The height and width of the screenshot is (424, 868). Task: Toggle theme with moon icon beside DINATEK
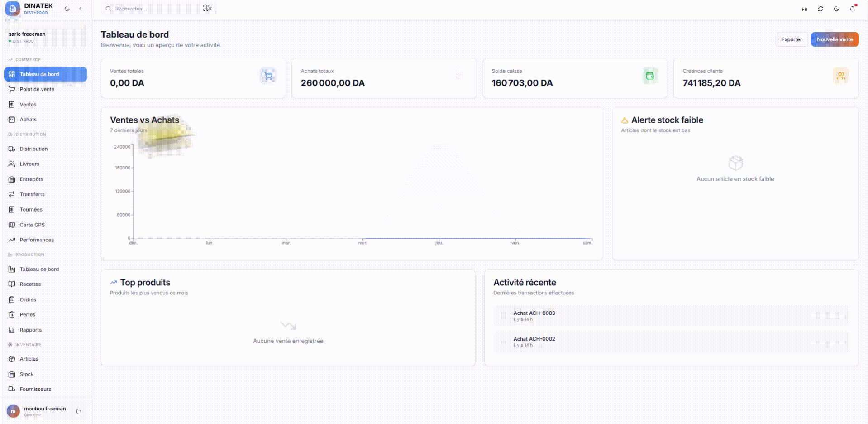[x=67, y=9]
